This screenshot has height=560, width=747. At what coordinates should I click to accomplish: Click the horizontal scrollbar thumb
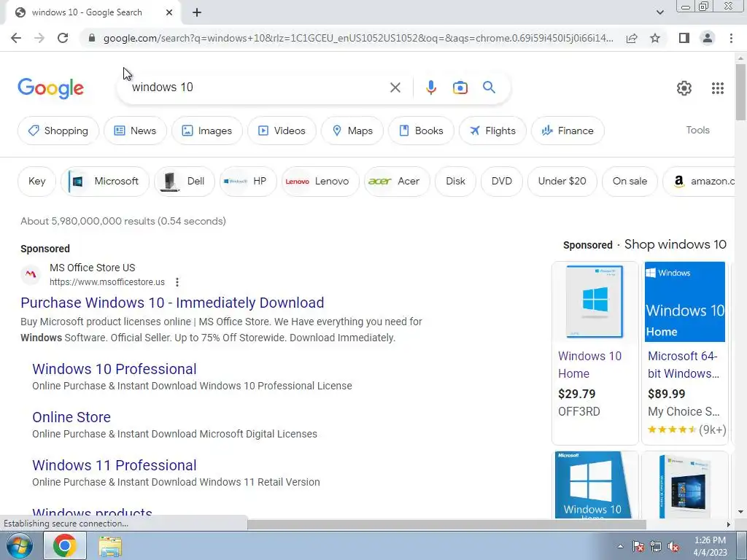(447, 525)
